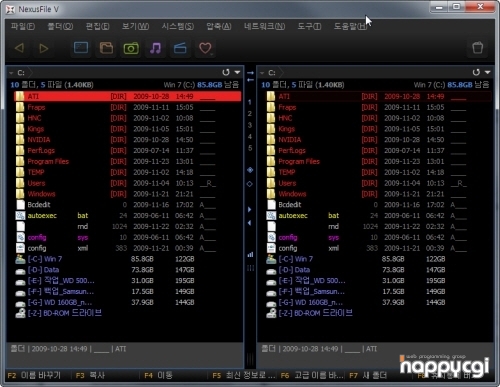This screenshot has height=387, width=500.
Task: Open the orange folders shortcut icon
Action: 106,48
